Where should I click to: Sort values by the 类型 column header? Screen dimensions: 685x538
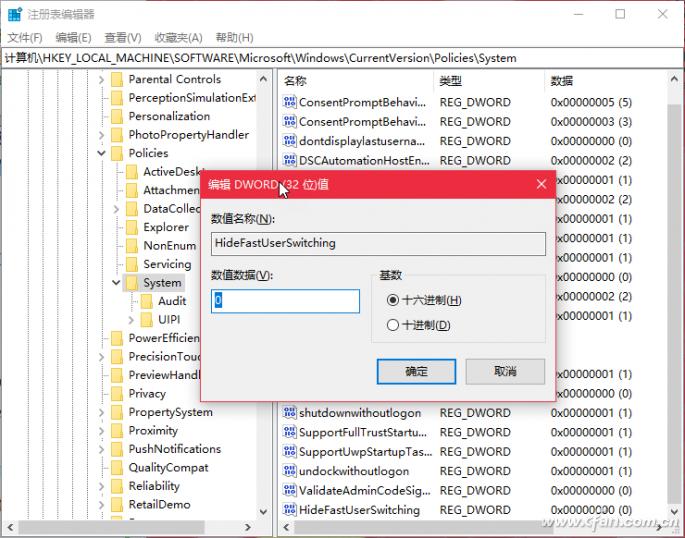click(489, 81)
